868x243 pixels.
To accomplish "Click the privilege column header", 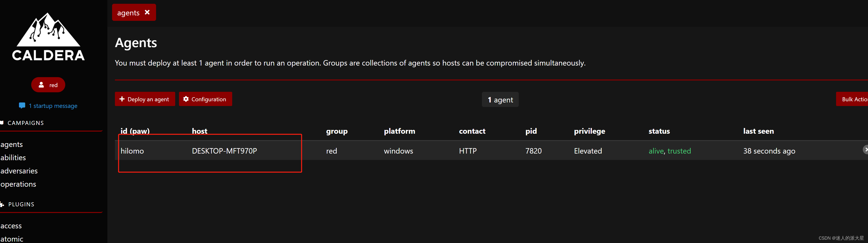I will tap(589, 132).
